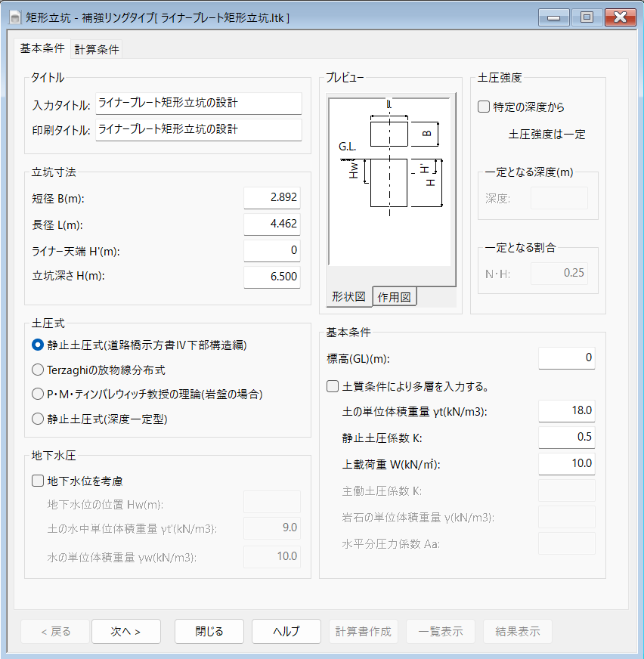Select P・M・ティンバレウィッチ教授の理論 option
This screenshot has width=644, height=659.
[x=38, y=394]
